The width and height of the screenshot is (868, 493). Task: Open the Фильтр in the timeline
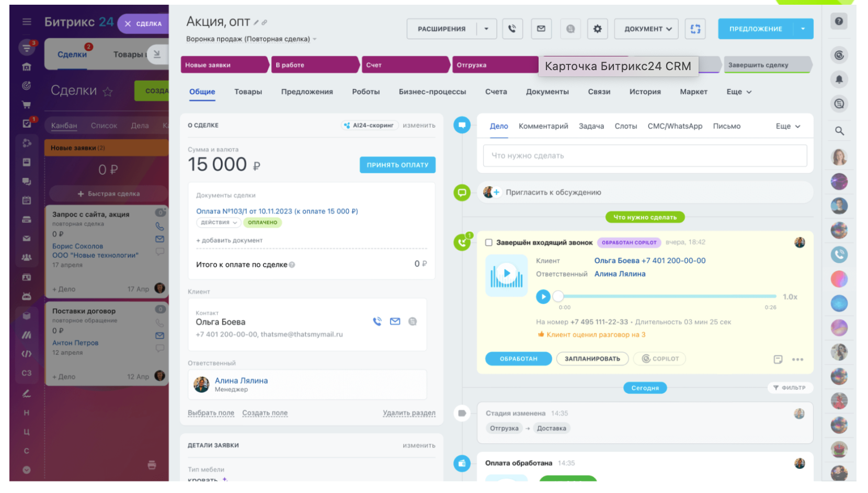pyautogui.click(x=789, y=388)
